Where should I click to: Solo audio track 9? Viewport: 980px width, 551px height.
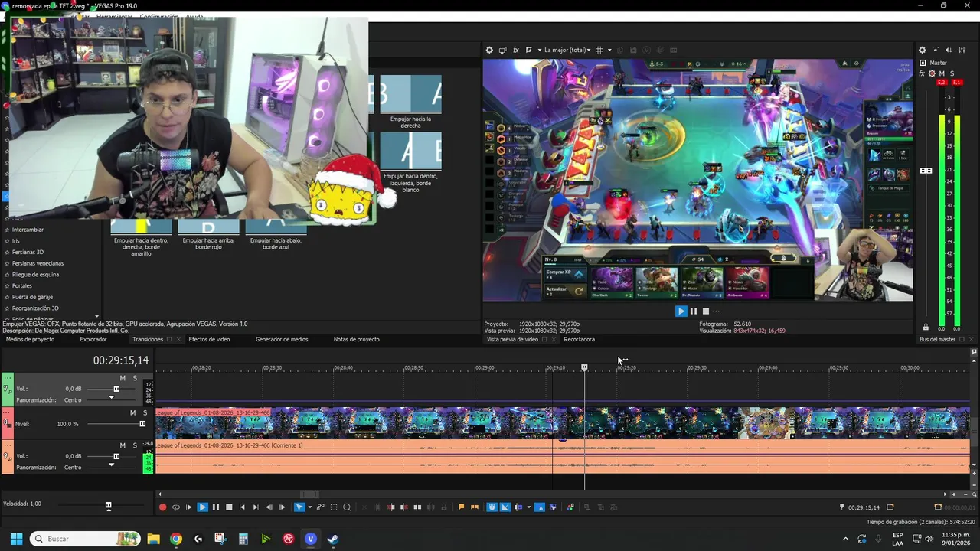[x=135, y=445]
